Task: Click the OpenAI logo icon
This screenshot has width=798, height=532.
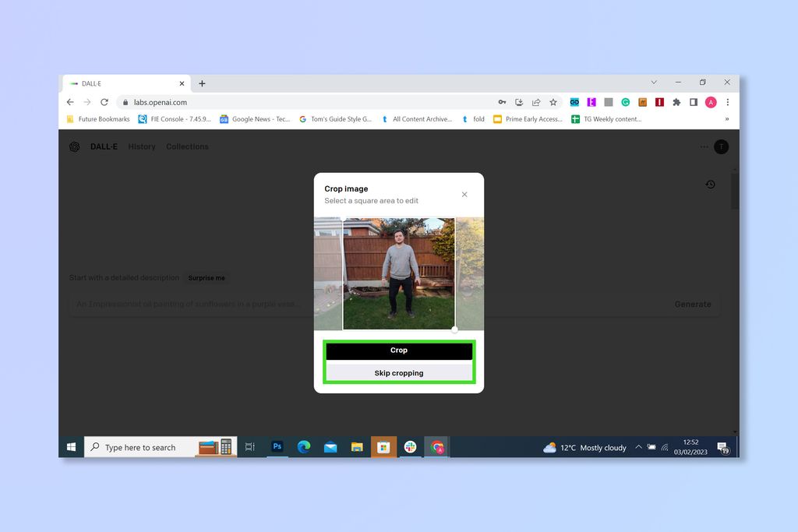Action: 74,146
